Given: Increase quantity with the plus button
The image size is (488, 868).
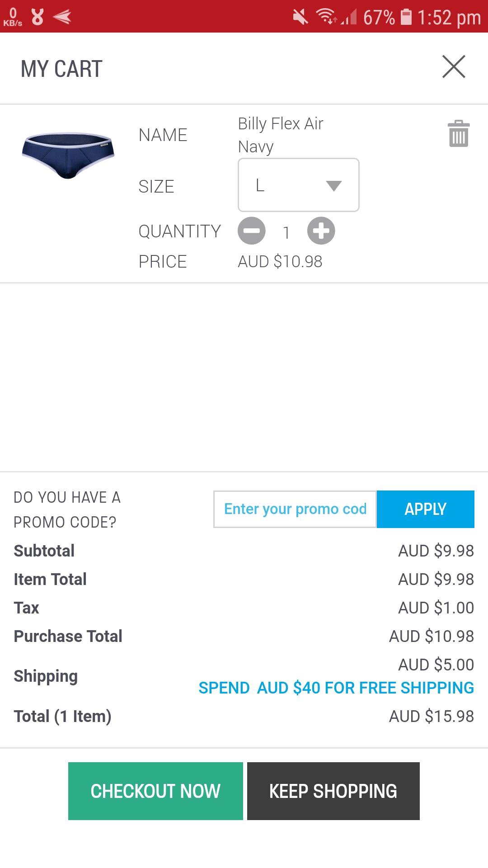Looking at the screenshot, I should coord(321,231).
